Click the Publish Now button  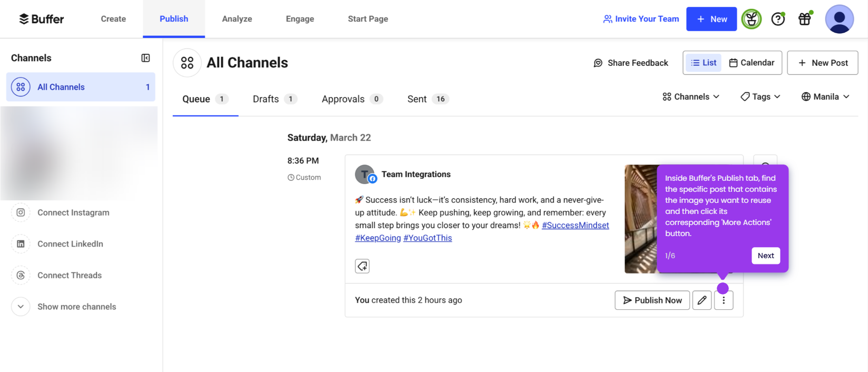[652, 300]
